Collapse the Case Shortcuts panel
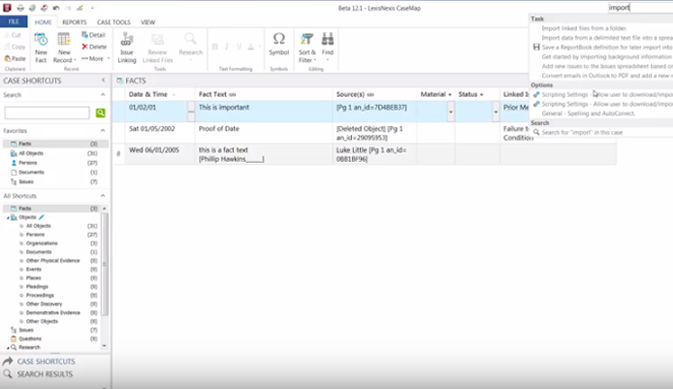673x389 pixels. coord(103,80)
